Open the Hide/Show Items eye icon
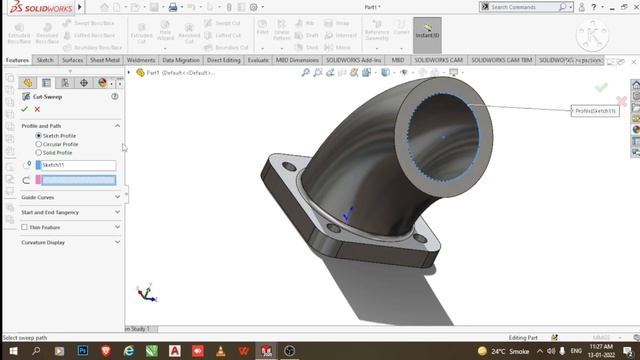 pos(404,73)
